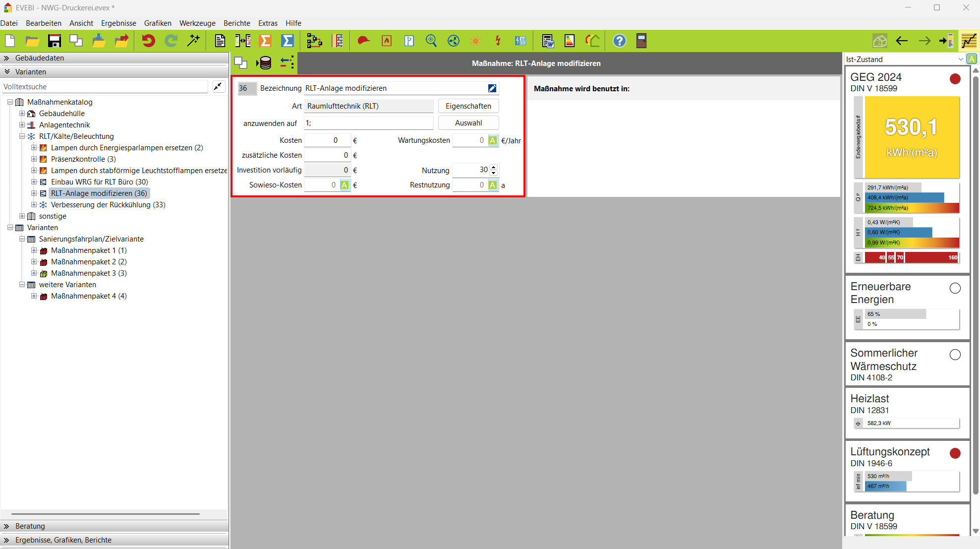The height and width of the screenshot is (549, 980).
Task: Toggle the green A beside Restnutzung
Action: (x=492, y=185)
